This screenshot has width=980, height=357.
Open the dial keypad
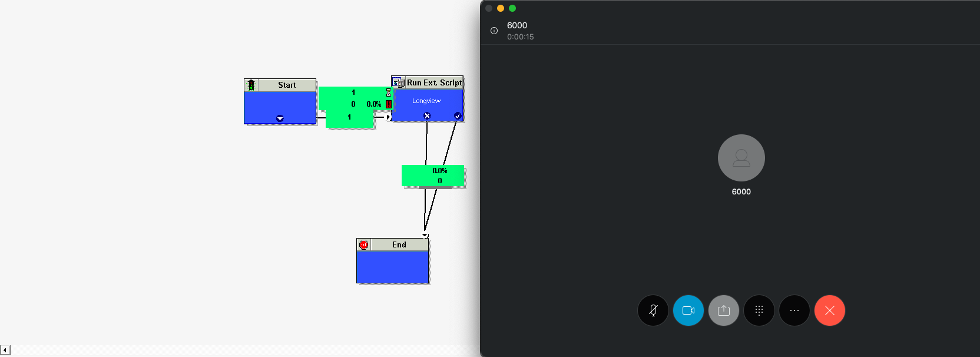click(x=759, y=310)
